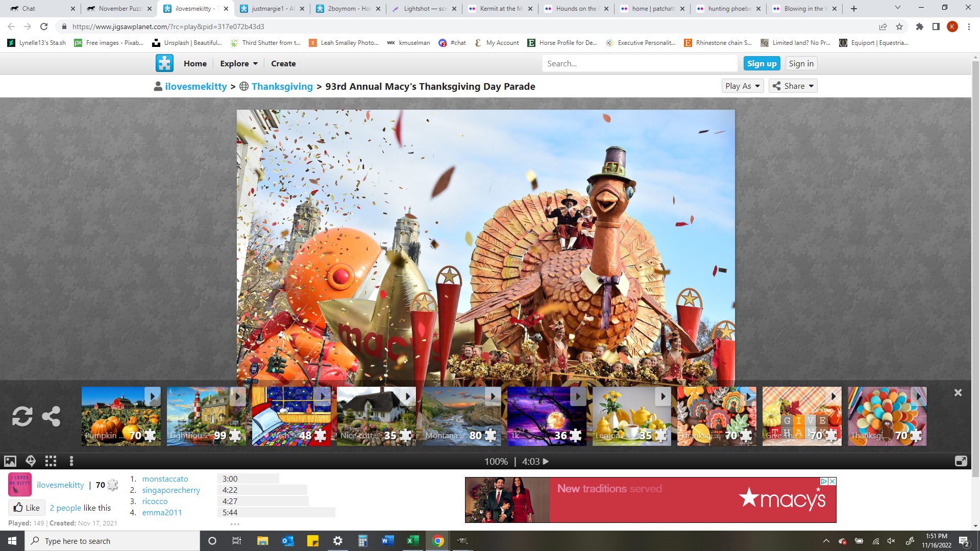Click the site Search field

click(x=640, y=63)
